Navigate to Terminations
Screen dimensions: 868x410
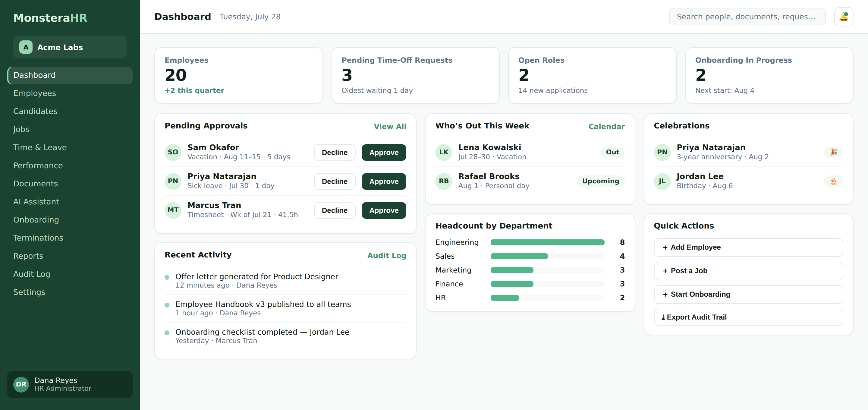(70, 238)
